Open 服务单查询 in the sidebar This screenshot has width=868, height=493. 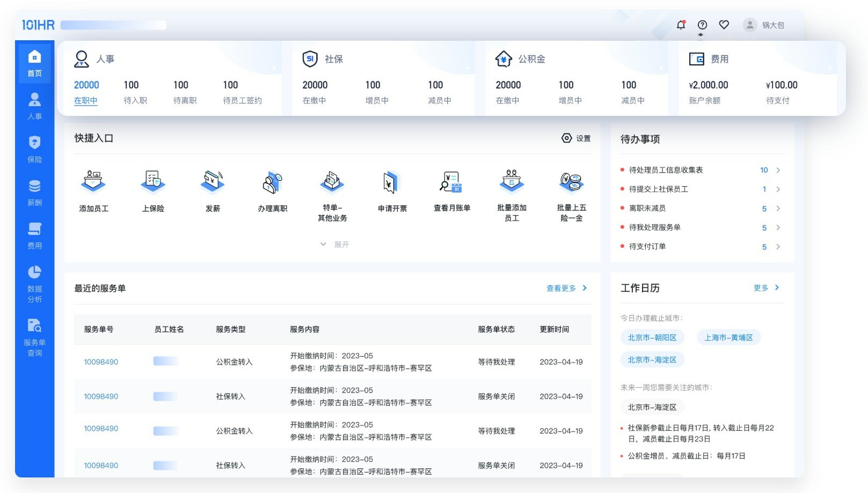34,337
